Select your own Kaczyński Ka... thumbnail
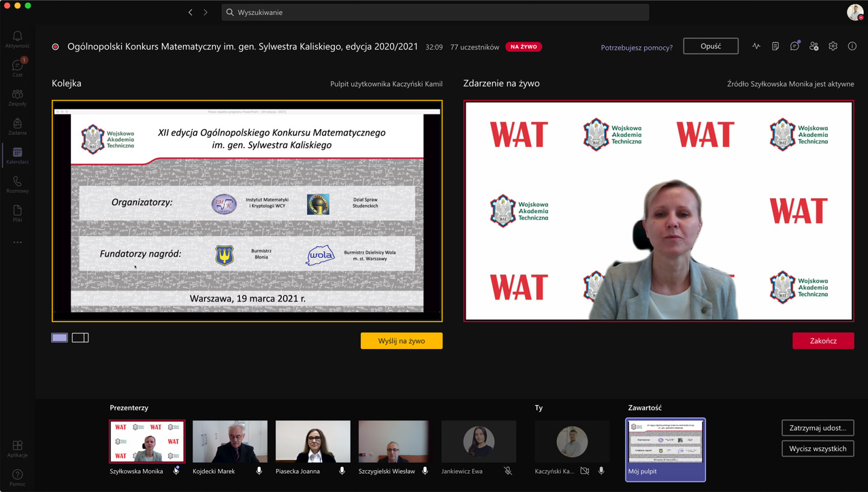868x492 pixels. point(572,442)
